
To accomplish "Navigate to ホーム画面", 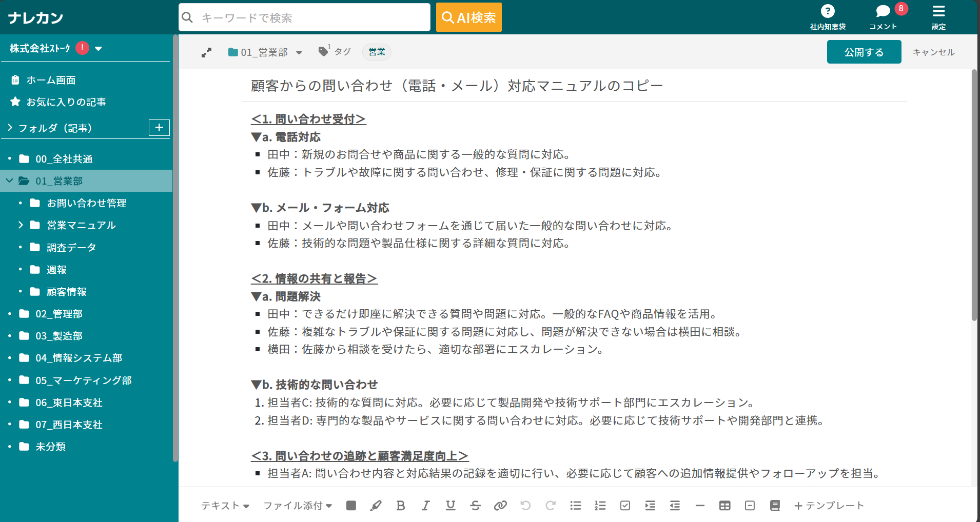I will pyautogui.click(x=51, y=80).
